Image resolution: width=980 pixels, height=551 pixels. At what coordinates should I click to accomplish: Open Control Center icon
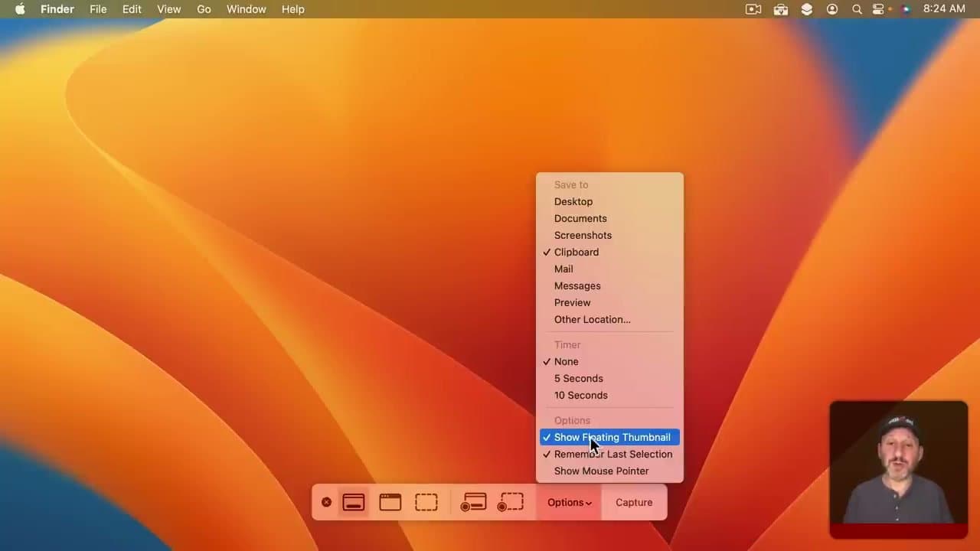[878, 9]
